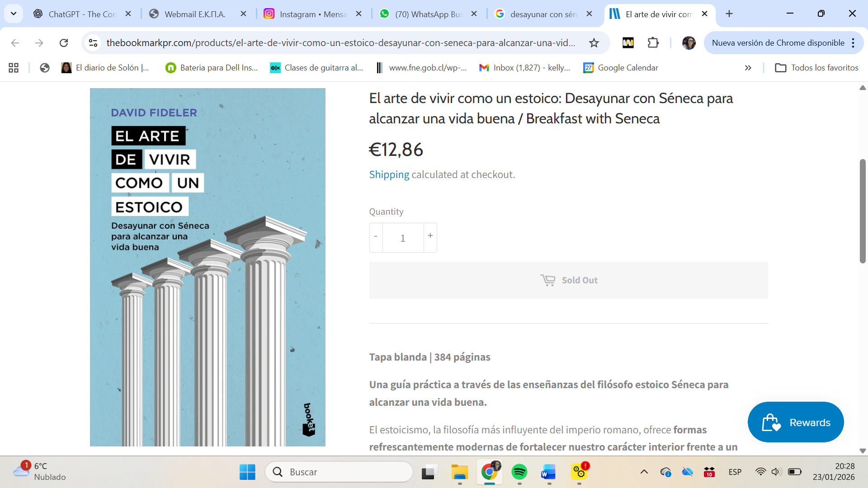The width and height of the screenshot is (868, 488).
Task: Switch to the WhatsApp Business tab
Action: click(428, 14)
